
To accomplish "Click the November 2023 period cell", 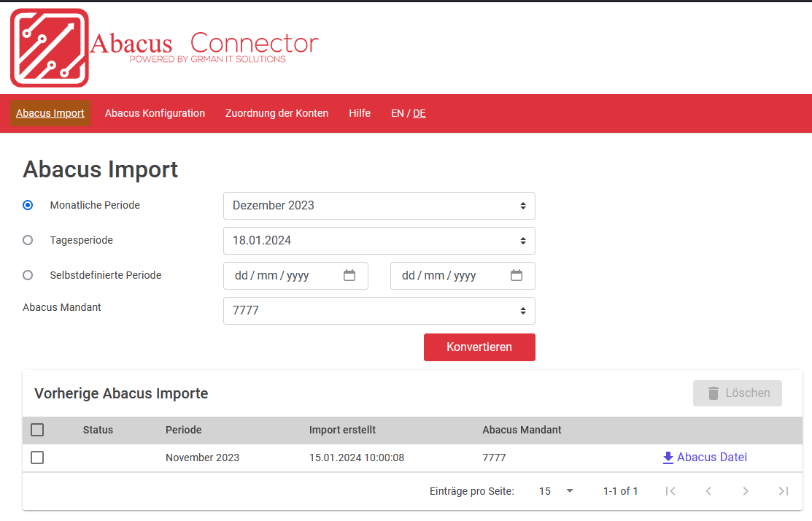I will click(203, 458).
